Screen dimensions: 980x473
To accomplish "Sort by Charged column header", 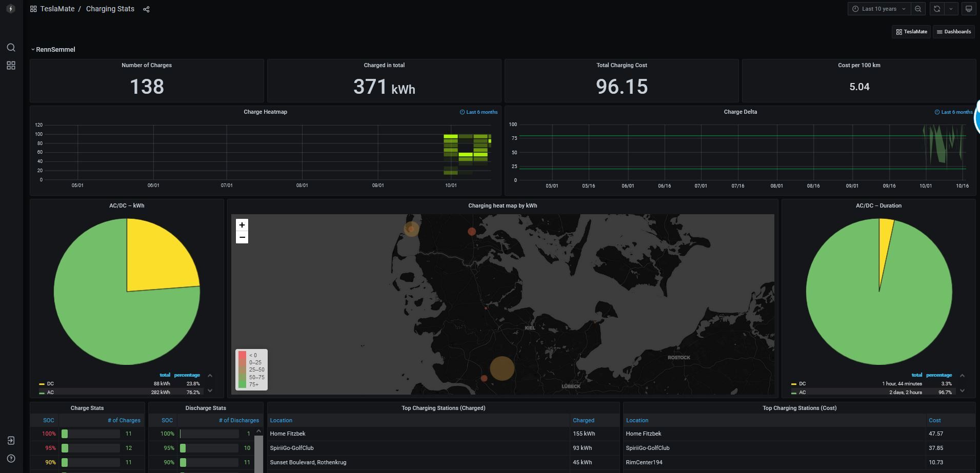I will pyautogui.click(x=584, y=420).
